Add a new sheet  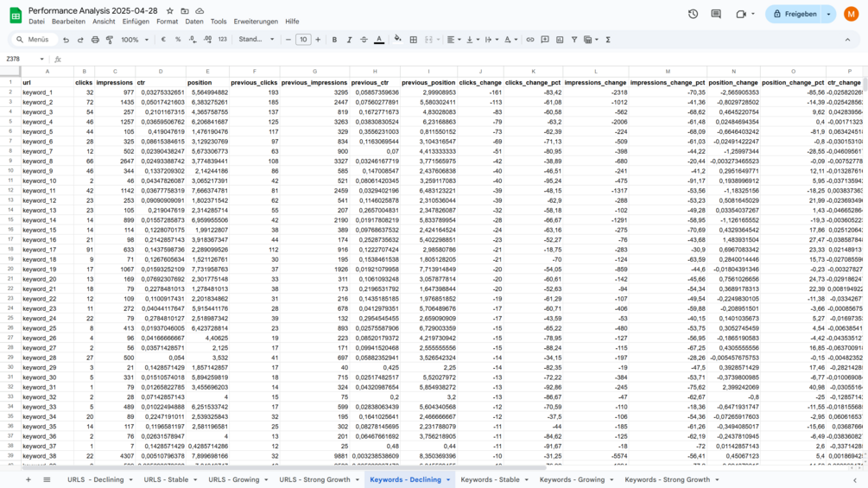pyautogui.click(x=29, y=479)
